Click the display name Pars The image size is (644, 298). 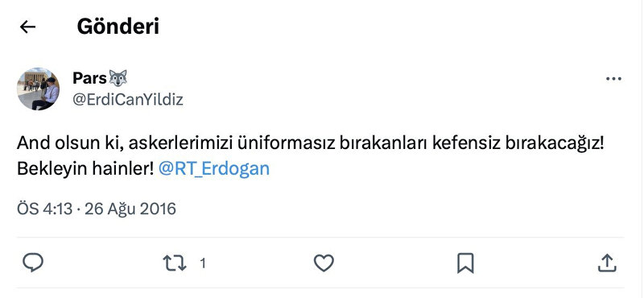coord(89,77)
